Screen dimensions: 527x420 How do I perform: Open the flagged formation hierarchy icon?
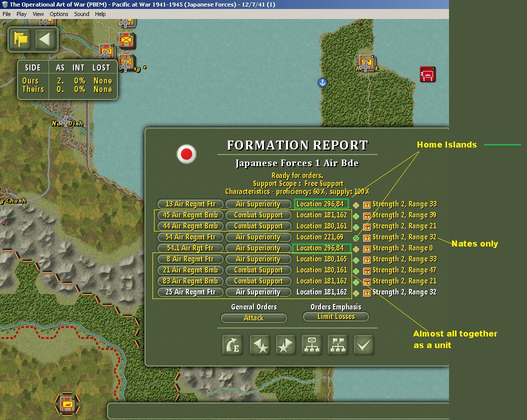(x=338, y=345)
